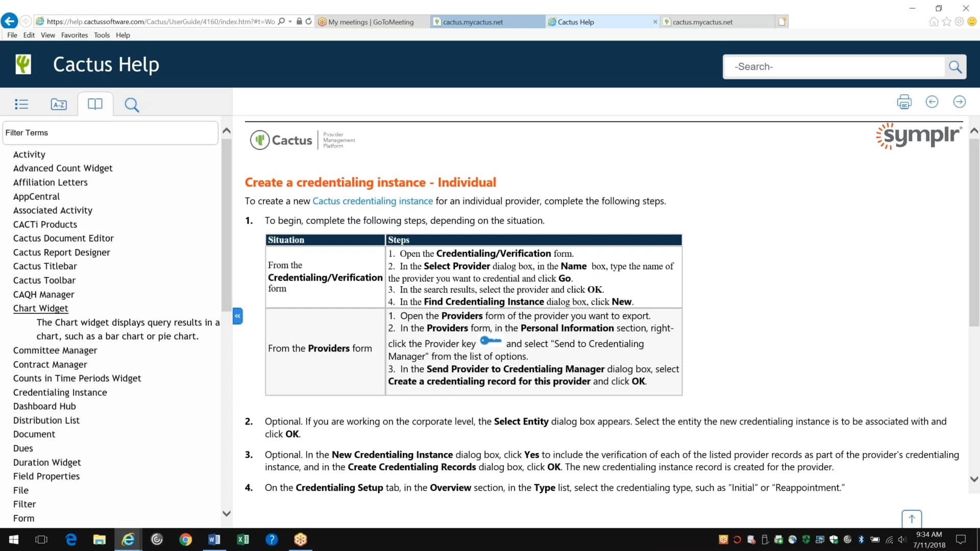
Task: Launch Microsoft Word from the taskbar
Action: [214, 539]
